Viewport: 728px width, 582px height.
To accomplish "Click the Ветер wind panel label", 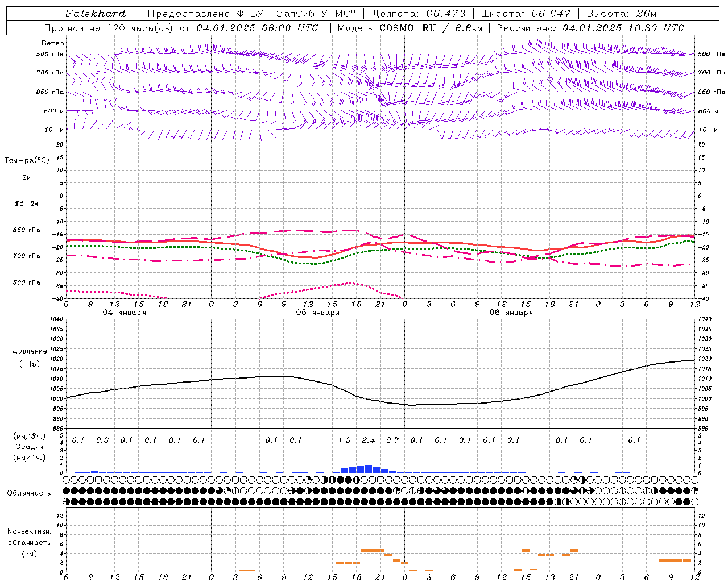I will pyautogui.click(x=52, y=43).
